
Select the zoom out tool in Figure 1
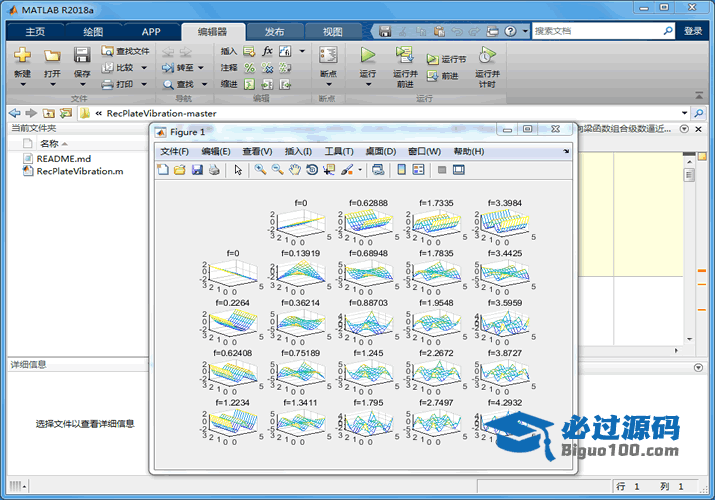pyautogui.click(x=277, y=170)
